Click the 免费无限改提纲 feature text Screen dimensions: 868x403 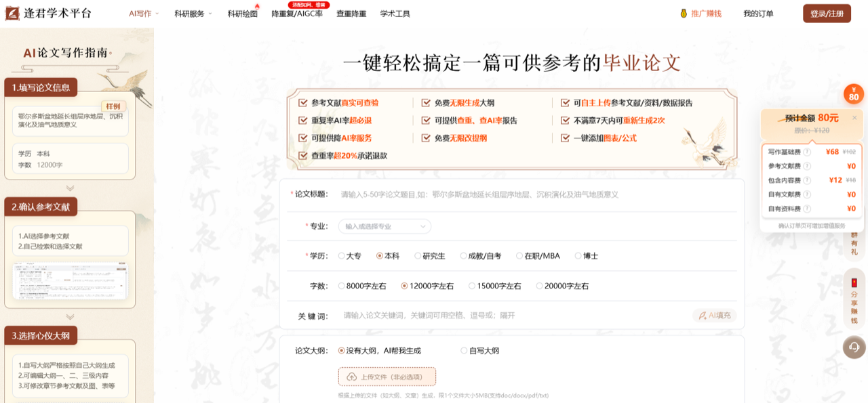point(460,138)
